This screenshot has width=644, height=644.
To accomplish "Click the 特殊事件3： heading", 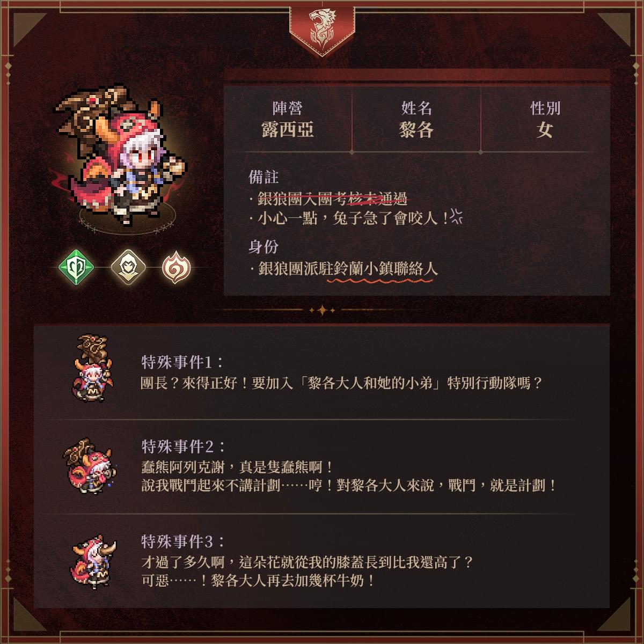I will pyautogui.click(x=183, y=541).
